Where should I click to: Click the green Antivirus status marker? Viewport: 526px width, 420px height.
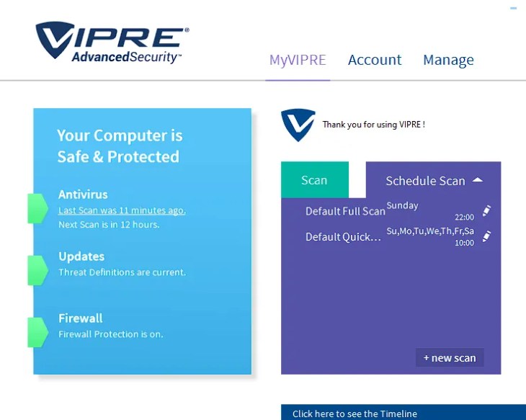click(x=37, y=208)
